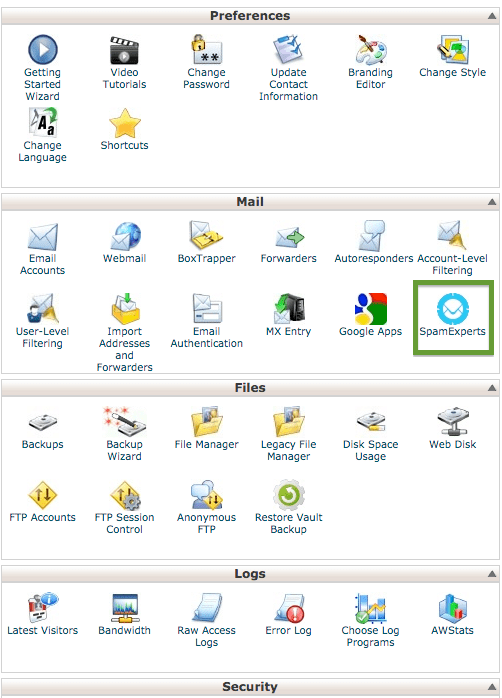This screenshot has height=698, width=502.
Task: Click the Restore Vault Backup link
Action: (x=289, y=523)
